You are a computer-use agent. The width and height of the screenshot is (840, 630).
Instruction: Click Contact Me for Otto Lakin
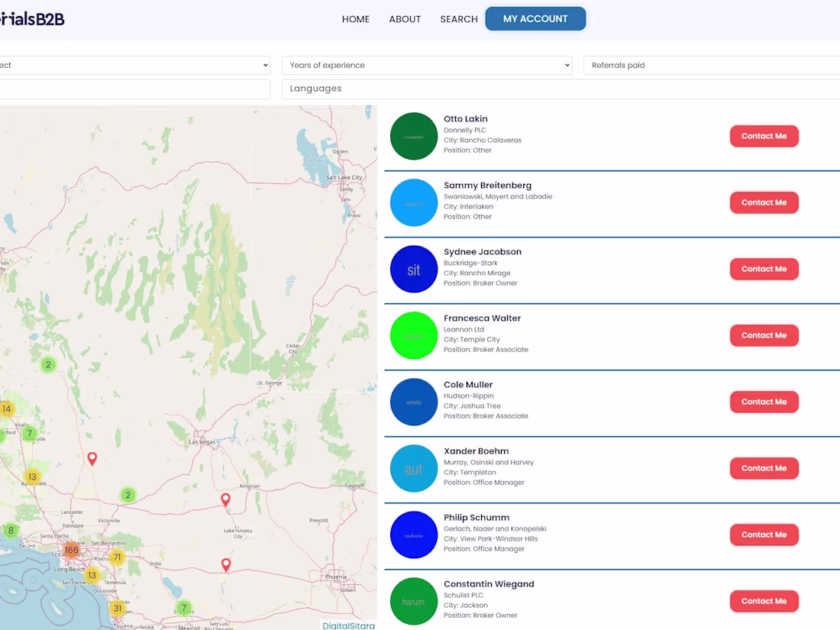764,136
